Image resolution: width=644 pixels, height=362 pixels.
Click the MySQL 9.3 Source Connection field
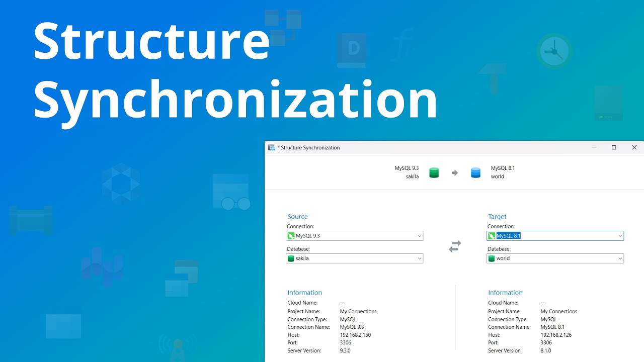(x=354, y=236)
